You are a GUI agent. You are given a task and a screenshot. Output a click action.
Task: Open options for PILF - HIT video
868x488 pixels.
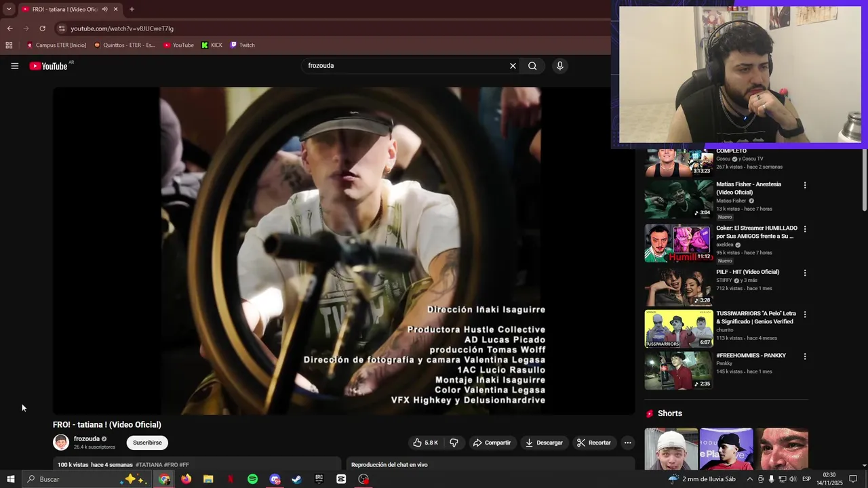805,272
